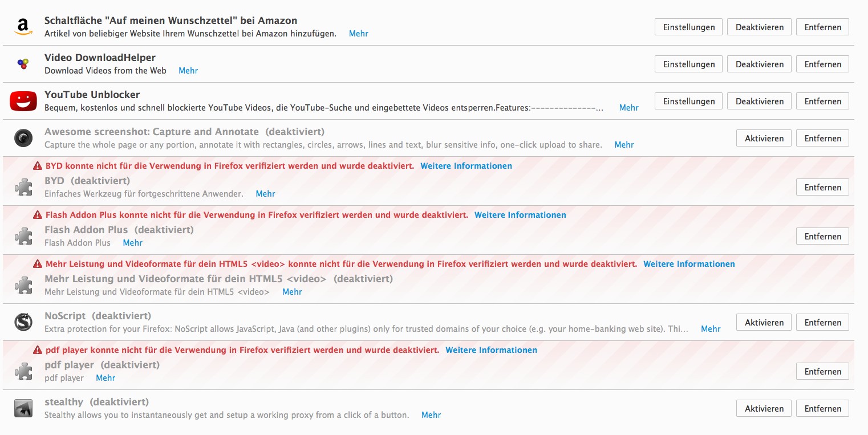The width and height of the screenshot is (868, 435).
Task: Open Einstellungen for YouTube Unblocker
Action: pyautogui.click(x=689, y=101)
